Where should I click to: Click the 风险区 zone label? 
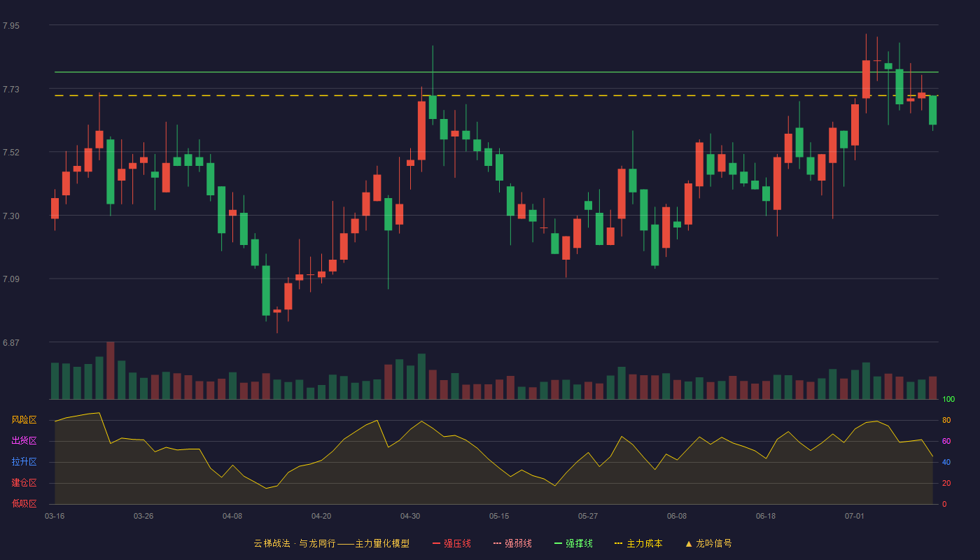[24, 420]
